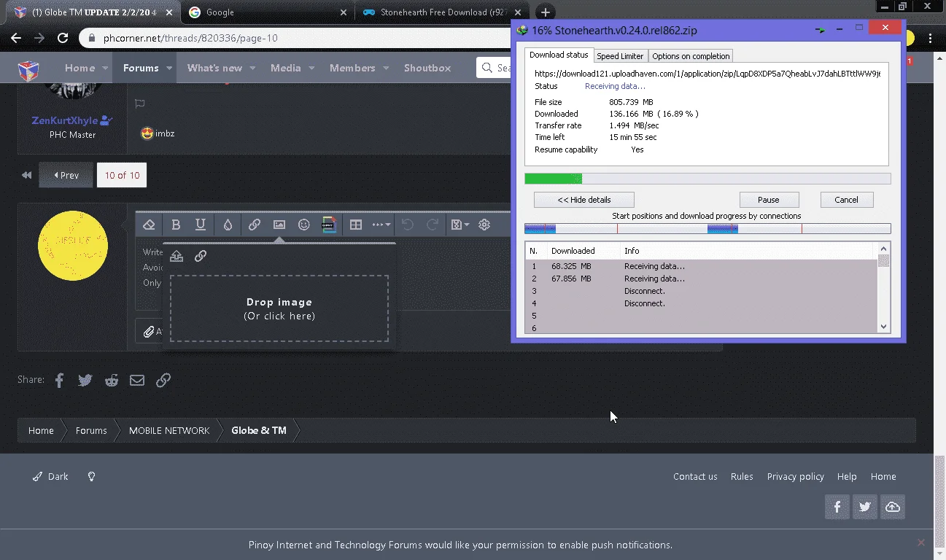
Task: Share thread on Facebook
Action: 60,380
